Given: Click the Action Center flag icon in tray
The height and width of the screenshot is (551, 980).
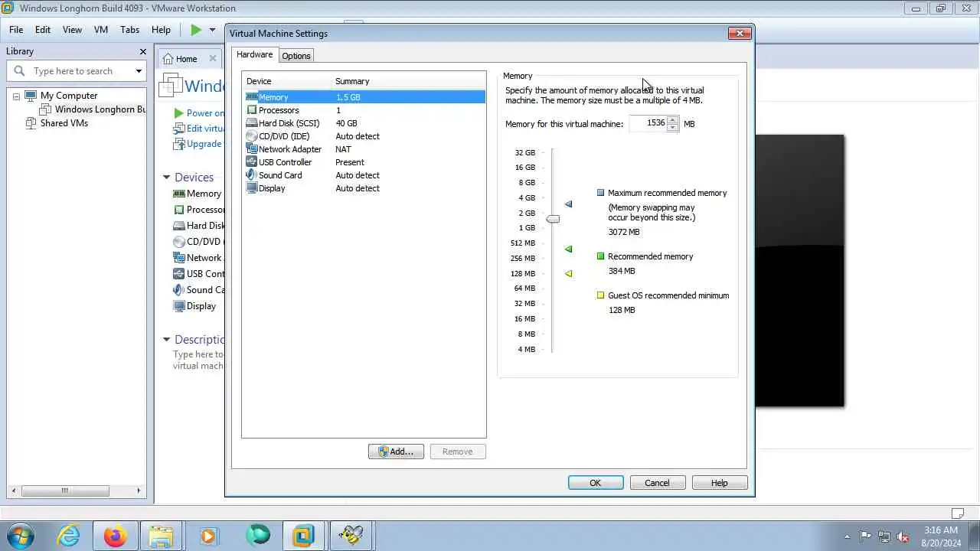Looking at the screenshot, I should [866, 536].
